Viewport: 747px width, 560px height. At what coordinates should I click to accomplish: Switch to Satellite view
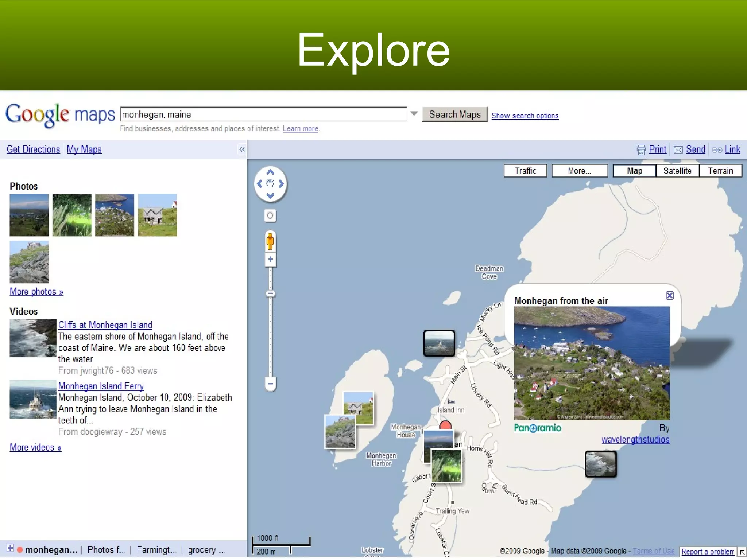pyautogui.click(x=677, y=171)
